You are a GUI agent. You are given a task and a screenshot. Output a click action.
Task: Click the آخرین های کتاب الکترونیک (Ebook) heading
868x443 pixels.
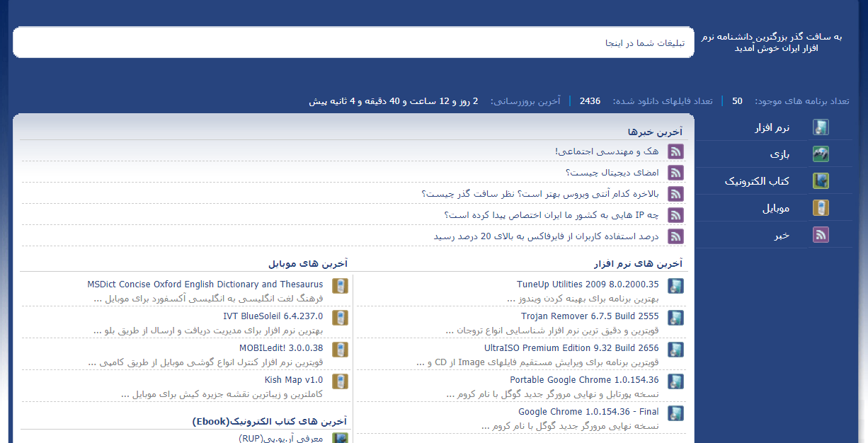[270, 421]
